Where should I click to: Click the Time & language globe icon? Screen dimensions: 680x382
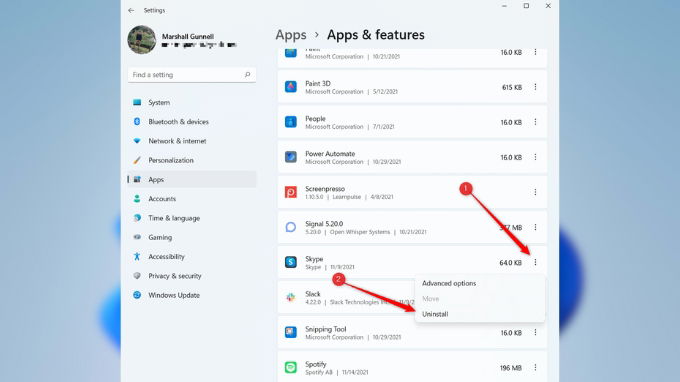click(x=137, y=218)
